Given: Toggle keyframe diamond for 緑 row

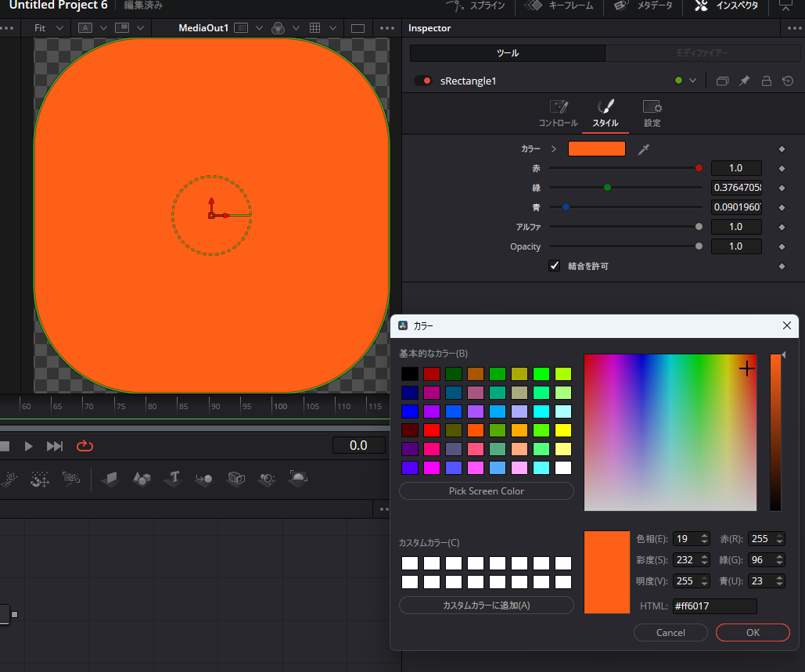Looking at the screenshot, I should click(x=782, y=188).
